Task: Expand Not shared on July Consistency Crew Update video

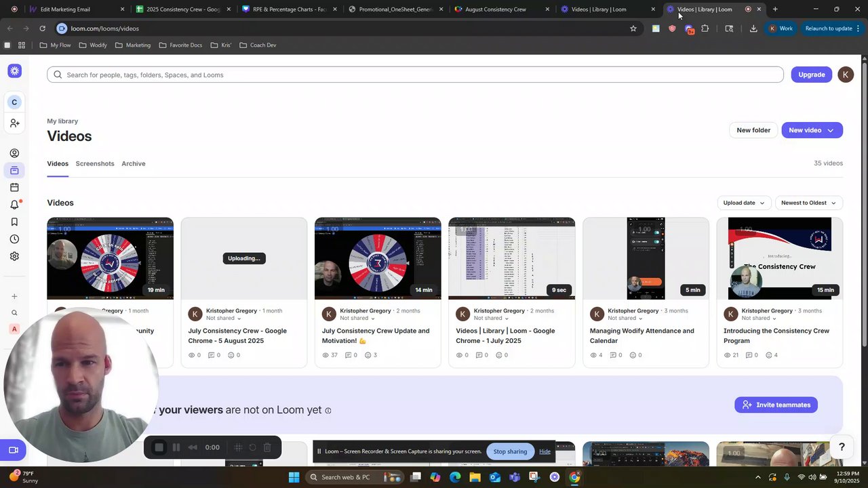Action: point(357,318)
